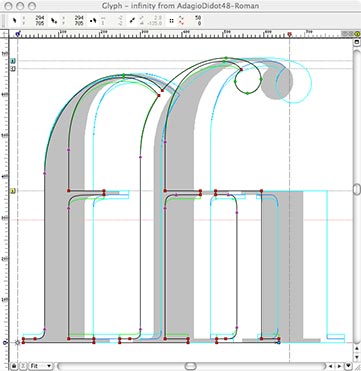
Task: Toggle the yellow x-height alignment zone marker
Action: tap(13, 191)
